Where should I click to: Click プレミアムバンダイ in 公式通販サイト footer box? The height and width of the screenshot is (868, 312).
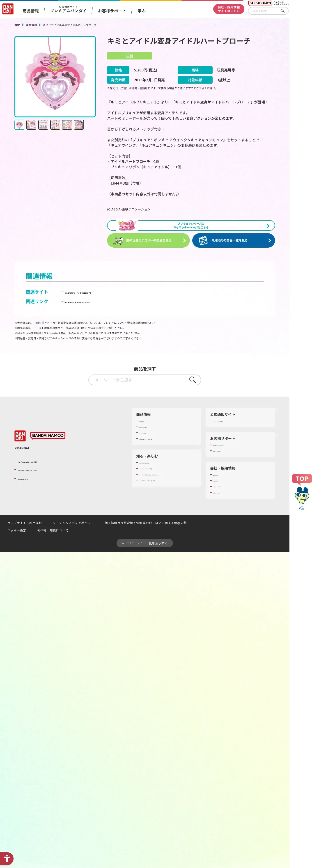point(218,421)
